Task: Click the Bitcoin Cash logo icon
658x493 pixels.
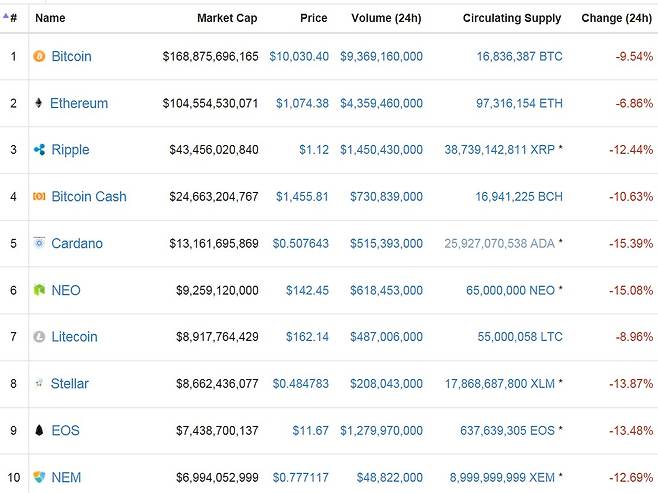Action: (39, 197)
